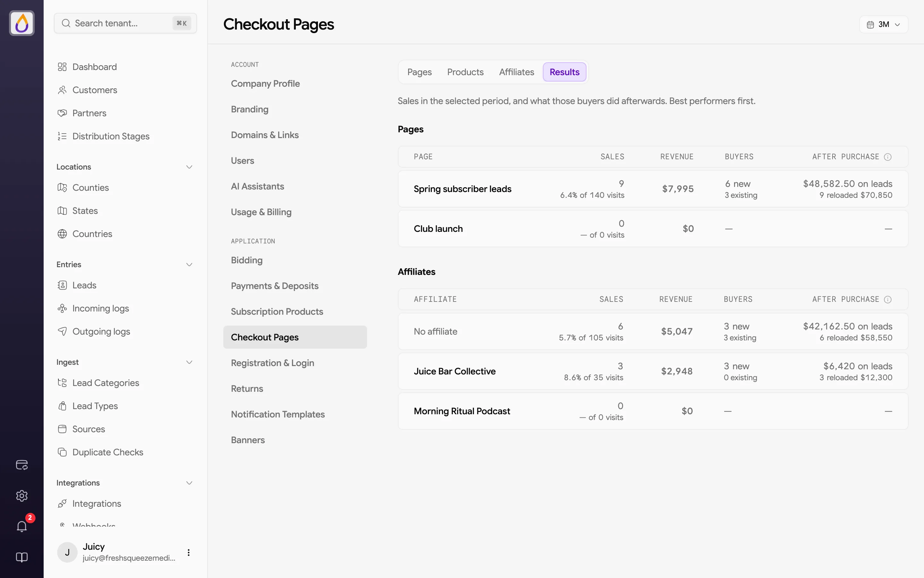Open notifications bell with 2 badge

click(22, 526)
